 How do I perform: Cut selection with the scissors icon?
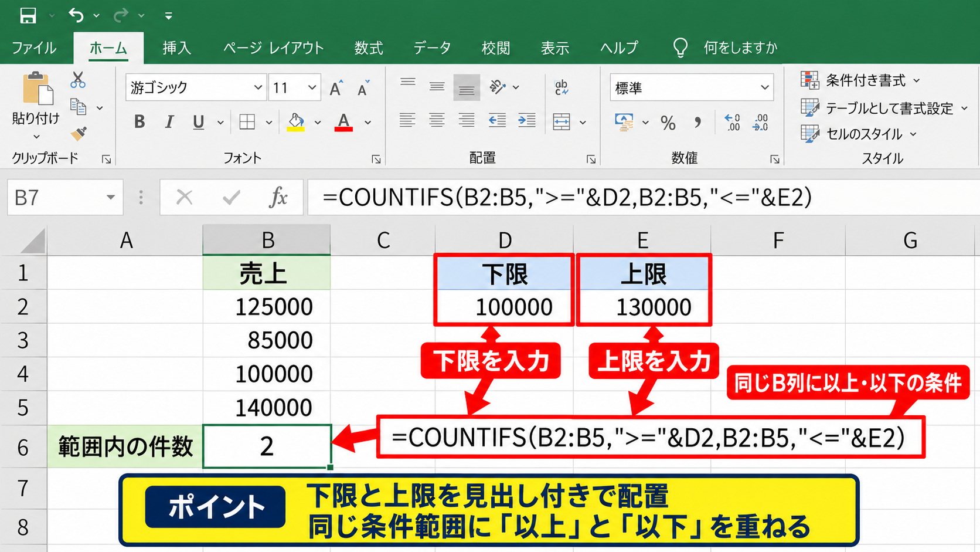click(x=78, y=80)
